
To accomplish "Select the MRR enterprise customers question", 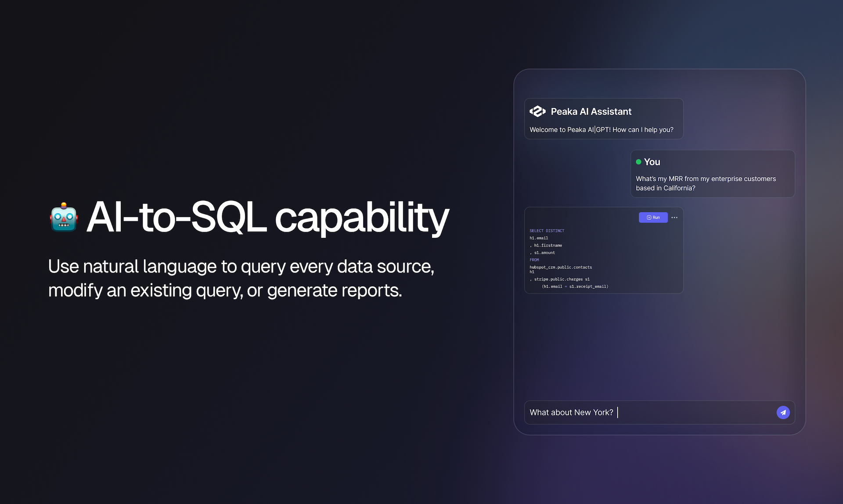I will [x=706, y=183].
